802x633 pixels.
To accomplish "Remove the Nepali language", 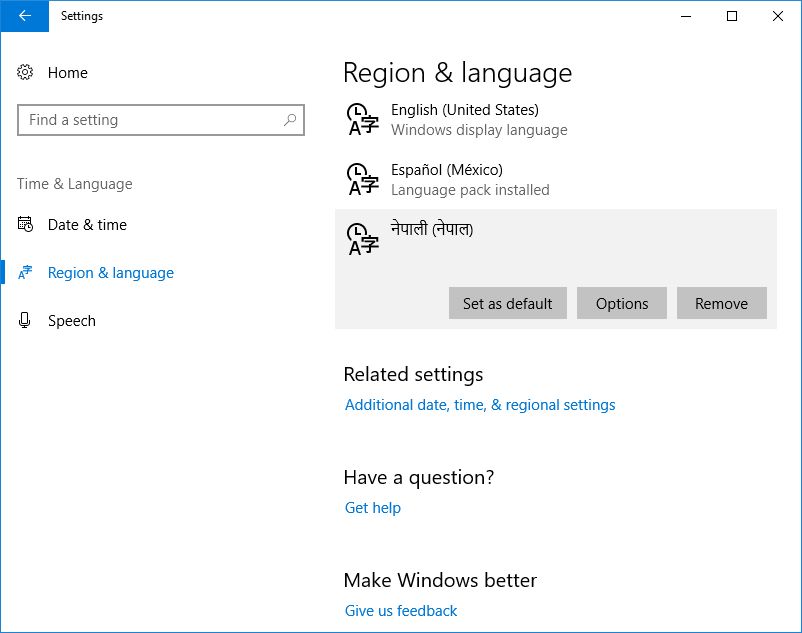I will 721,304.
